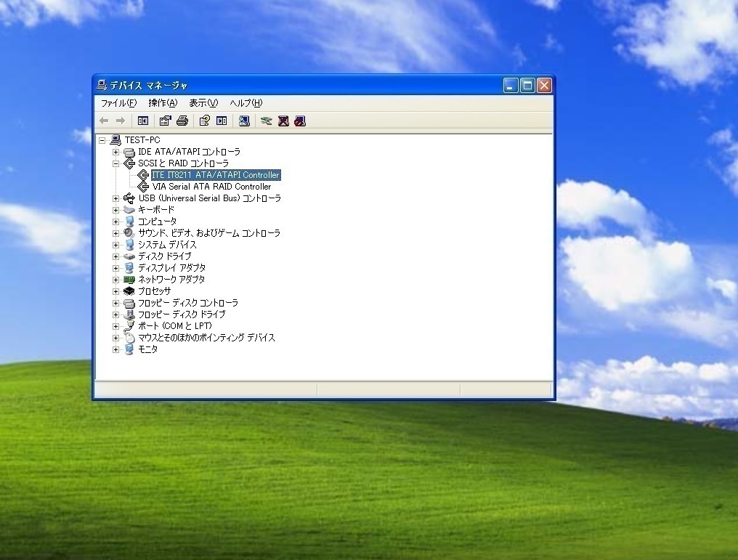Click the Uninstall device toolbar icon
The width and height of the screenshot is (738, 560).
pos(283,121)
